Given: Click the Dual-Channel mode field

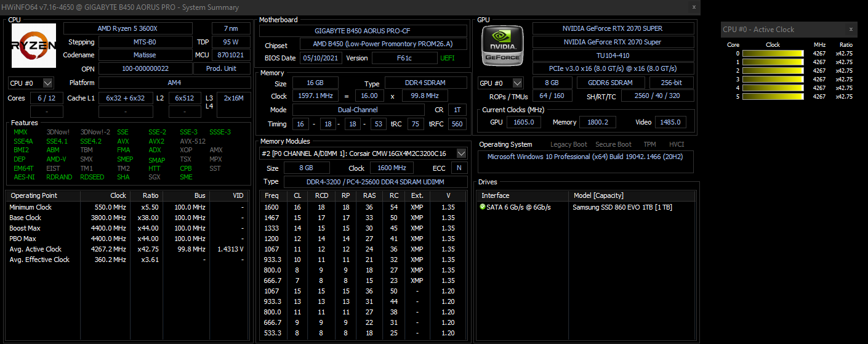Looking at the screenshot, I should (359, 110).
